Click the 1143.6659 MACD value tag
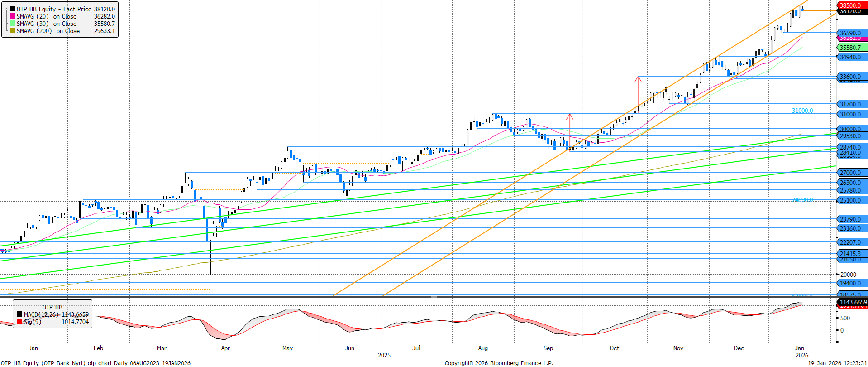The image size is (868, 367). coord(853,302)
